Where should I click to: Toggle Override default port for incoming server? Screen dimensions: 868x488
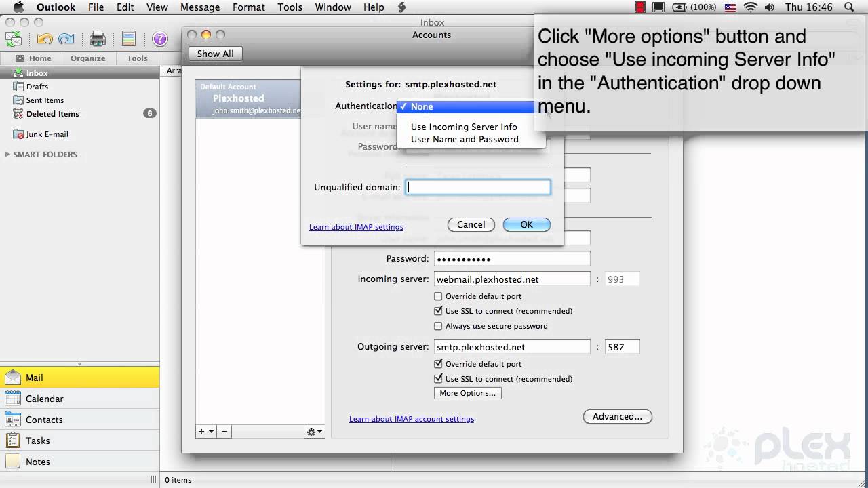click(x=438, y=296)
